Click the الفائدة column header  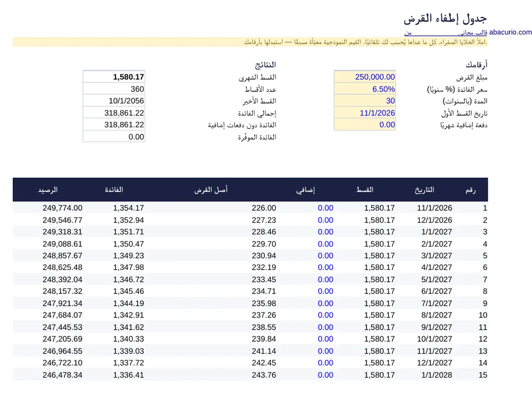click(x=114, y=190)
